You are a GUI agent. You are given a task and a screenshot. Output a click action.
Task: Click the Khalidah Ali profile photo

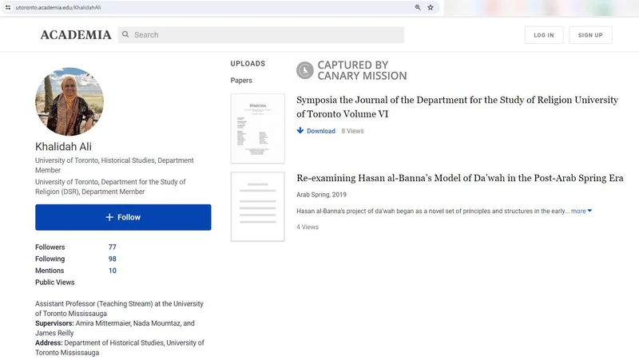pyautogui.click(x=69, y=101)
